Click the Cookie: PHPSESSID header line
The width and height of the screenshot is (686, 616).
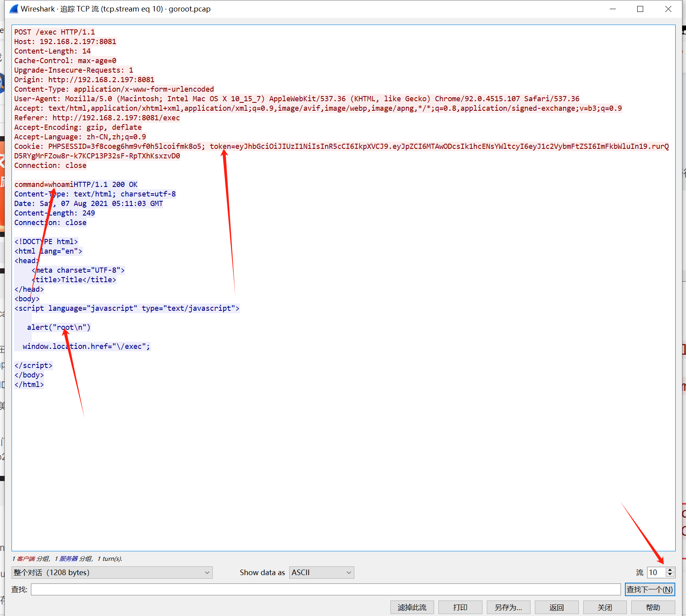coord(342,151)
